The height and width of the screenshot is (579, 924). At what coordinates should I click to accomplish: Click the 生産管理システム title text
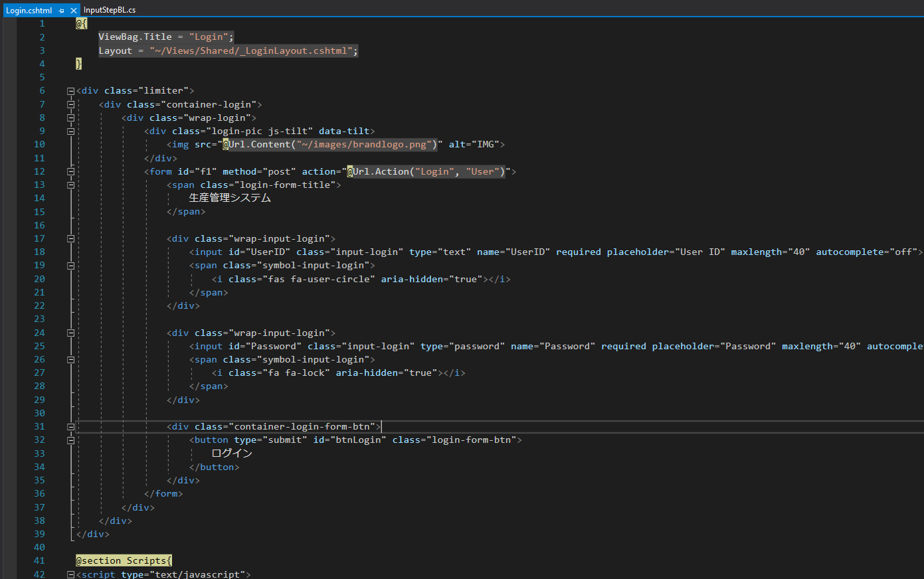coord(230,198)
